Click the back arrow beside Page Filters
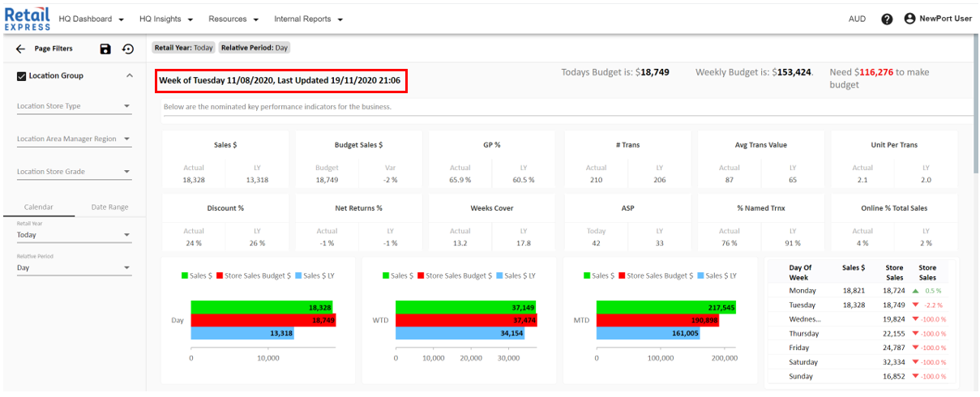The width and height of the screenshot is (980, 397). (20, 49)
